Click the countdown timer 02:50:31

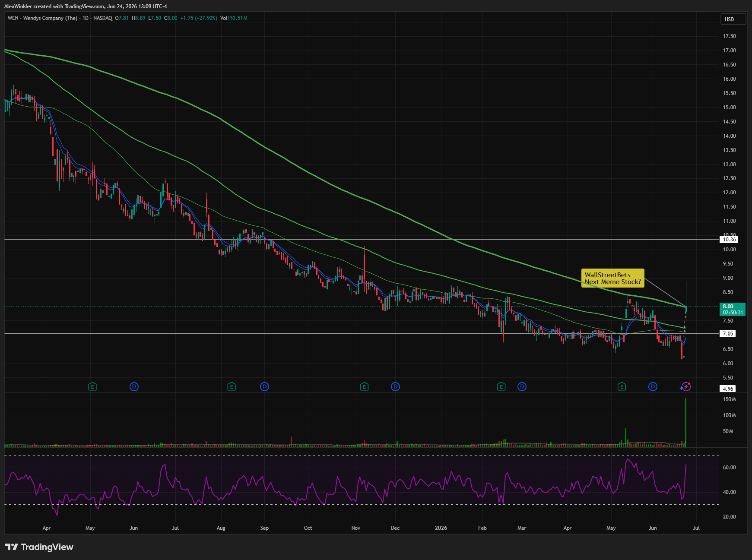click(x=733, y=312)
